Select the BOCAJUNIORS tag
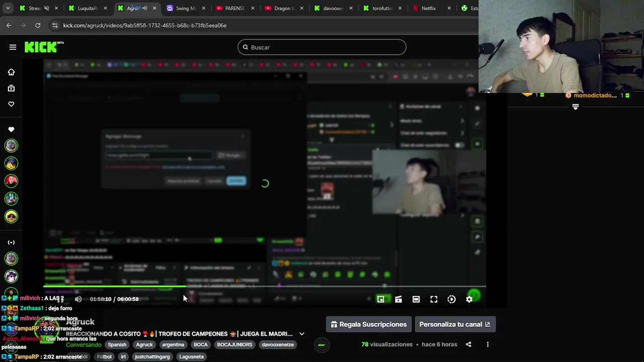This screenshot has width=644, height=362. tap(234, 344)
